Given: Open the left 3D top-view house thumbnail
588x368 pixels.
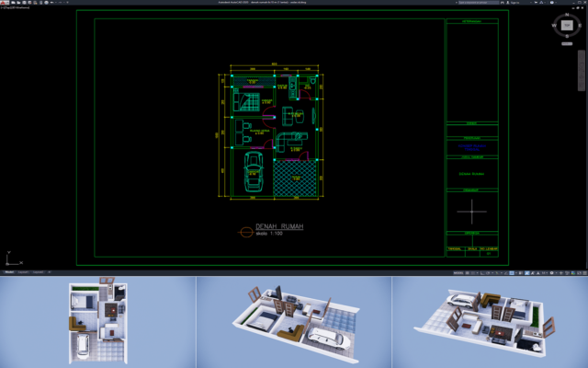Looking at the screenshot, I should (x=97, y=322).
